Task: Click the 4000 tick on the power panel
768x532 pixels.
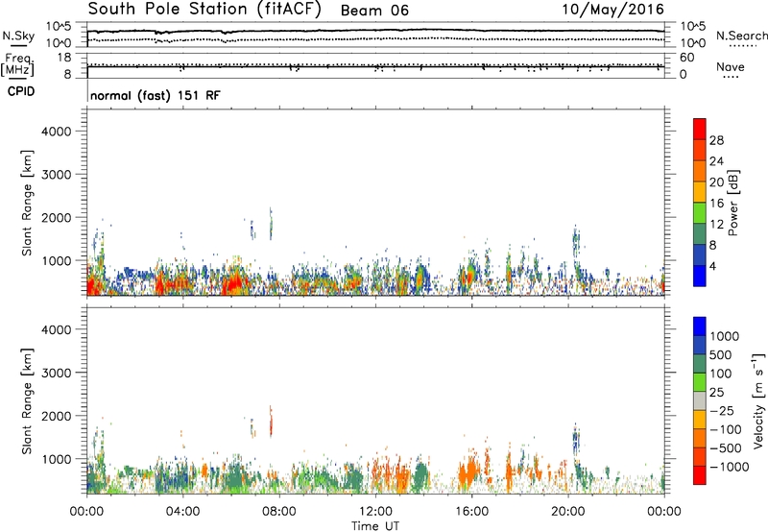Action: 56,132
